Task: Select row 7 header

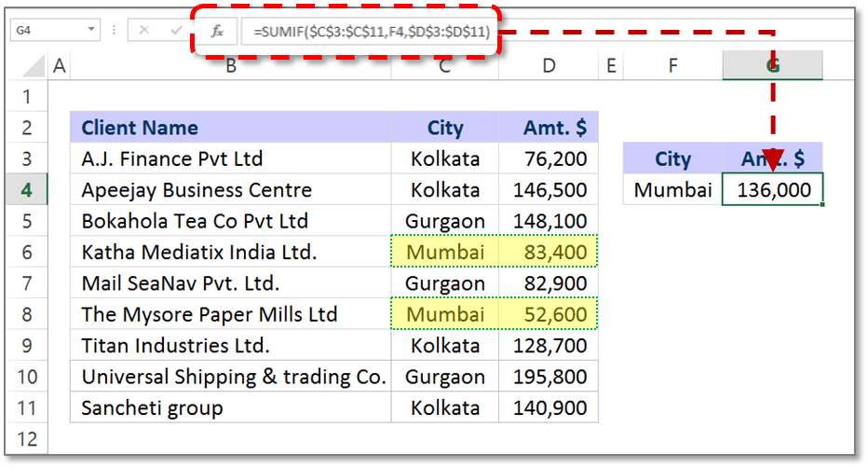Action: pyautogui.click(x=27, y=283)
